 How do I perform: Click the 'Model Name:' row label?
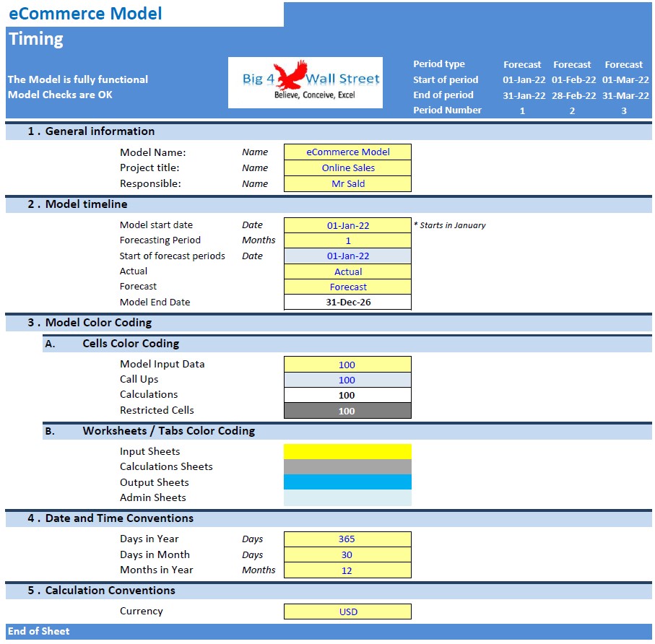pos(152,152)
